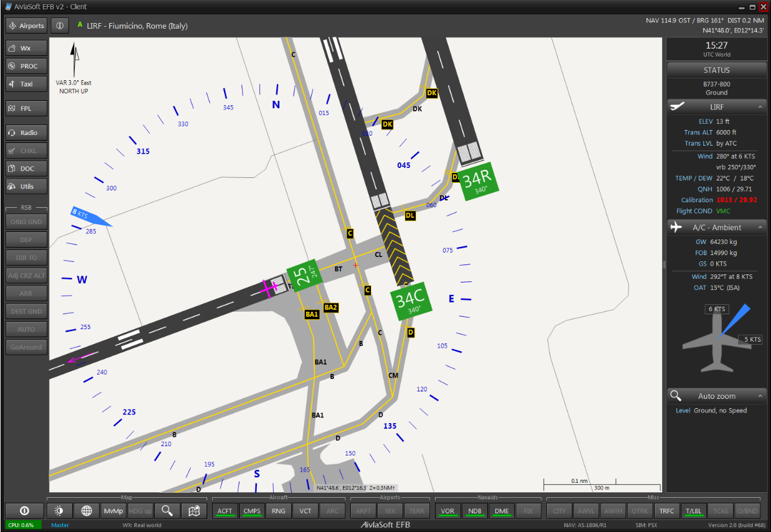The image size is (771, 532).
Task: Click the power button at bottom left
Action: click(x=24, y=510)
